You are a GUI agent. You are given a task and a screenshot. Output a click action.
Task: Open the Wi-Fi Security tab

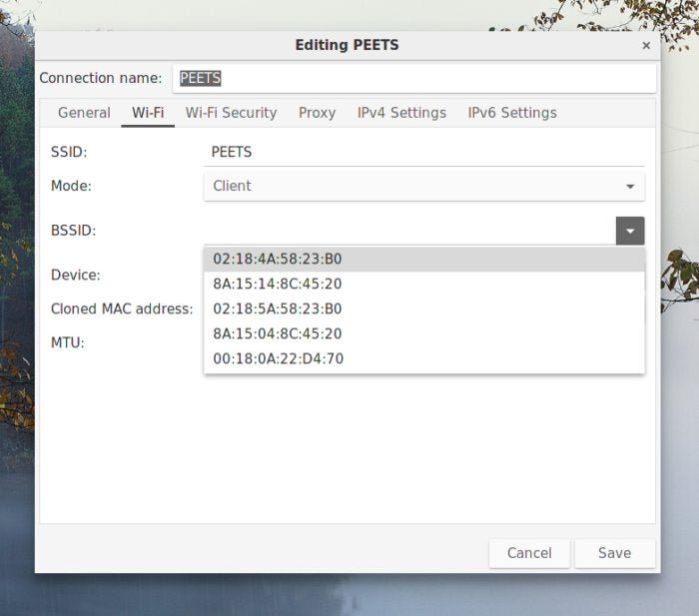point(231,113)
